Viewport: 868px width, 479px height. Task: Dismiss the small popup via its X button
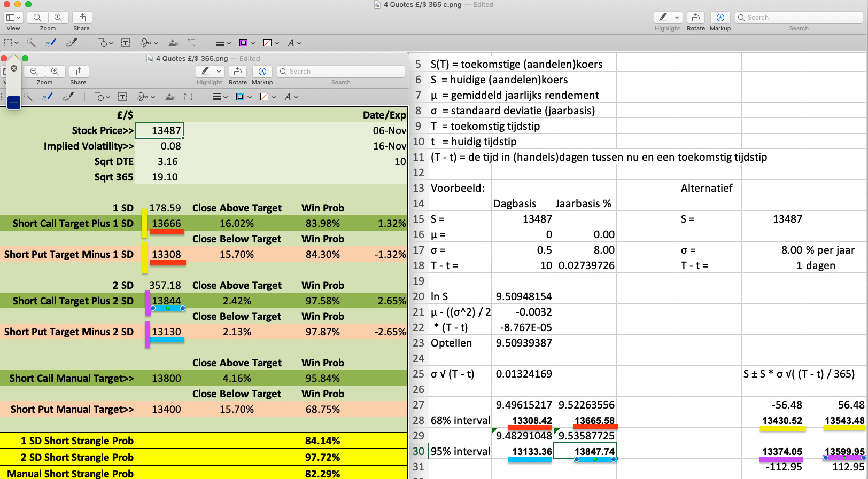point(14,68)
